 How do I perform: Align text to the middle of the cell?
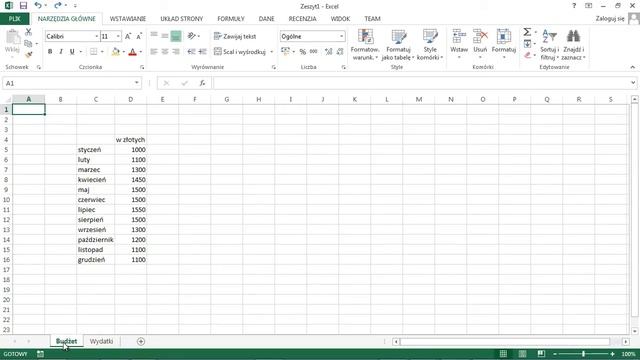pos(165,36)
